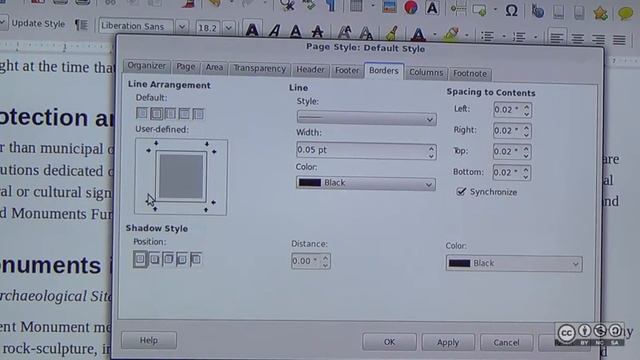640x360 pixels.
Task: Open the Highlighting Color dropdown arrow
Action: [x=467, y=35]
